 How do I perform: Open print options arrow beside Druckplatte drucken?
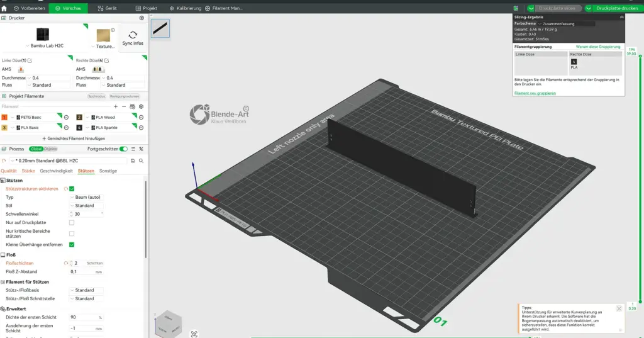(589, 8)
